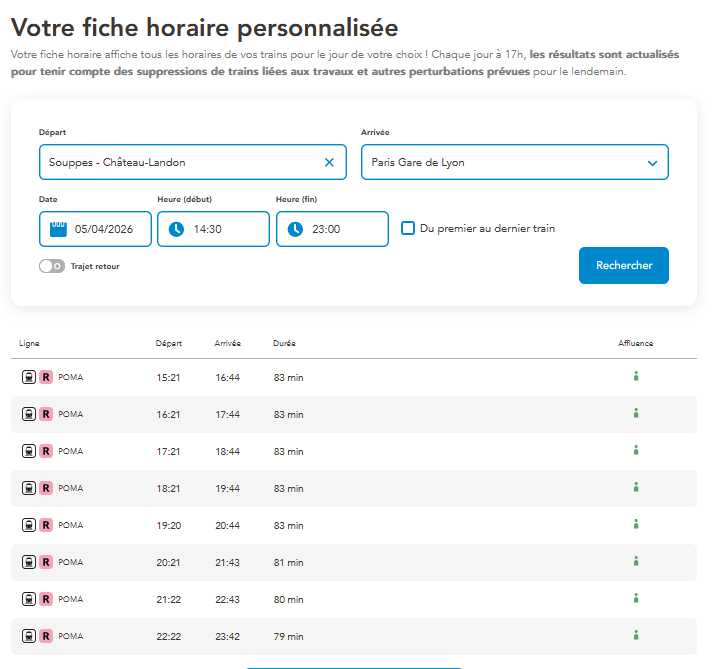713x669 pixels.
Task: Select departure time 17:21
Action: point(168,452)
